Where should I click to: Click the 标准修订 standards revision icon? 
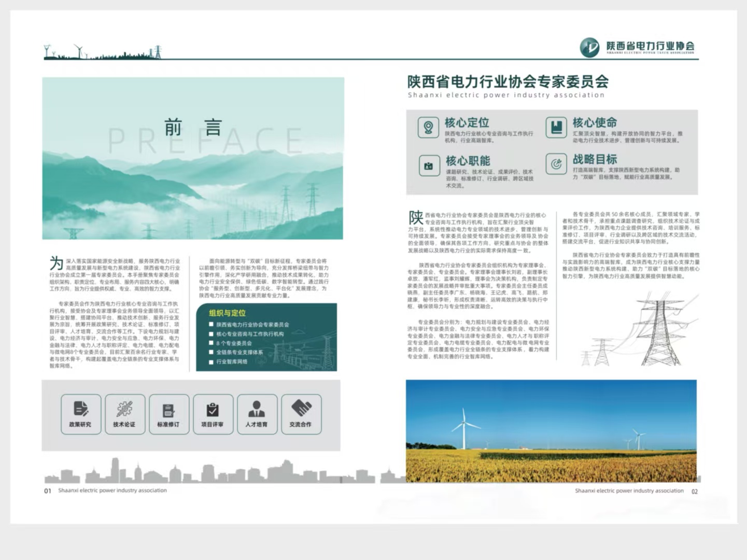click(x=168, y=414)
